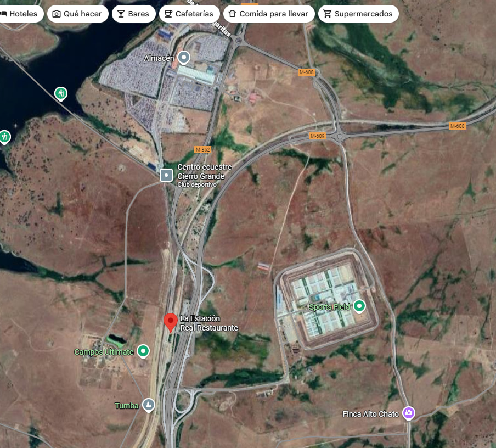Filter map by Cafeterías
The image size is (496, 448).
tap(189, 14)
